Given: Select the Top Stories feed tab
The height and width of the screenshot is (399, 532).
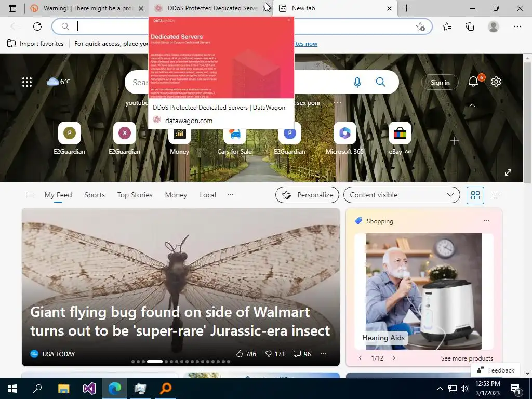Looking at the screenshot, I should [135, 195].
